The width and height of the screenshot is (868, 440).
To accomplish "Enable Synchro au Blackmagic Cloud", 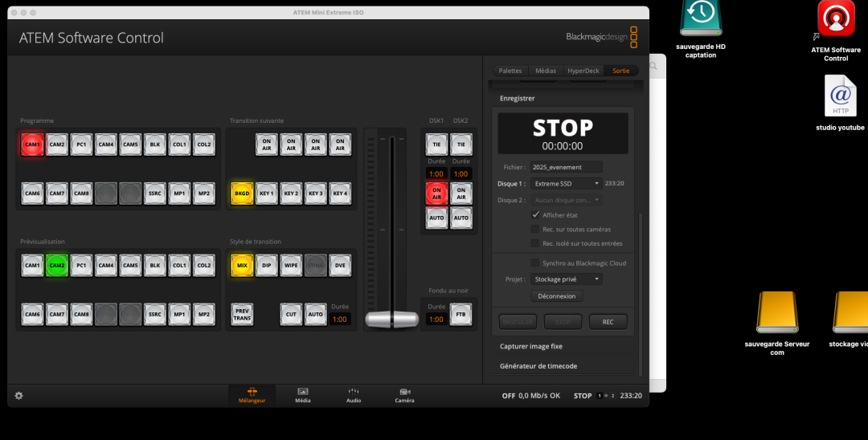I will (x=535, y=263).
